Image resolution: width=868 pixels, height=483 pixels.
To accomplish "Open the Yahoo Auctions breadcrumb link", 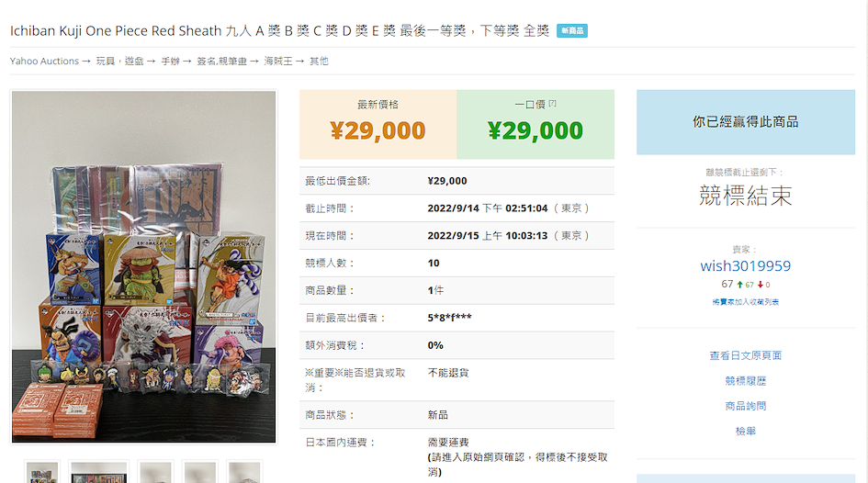I will (44, 61).
